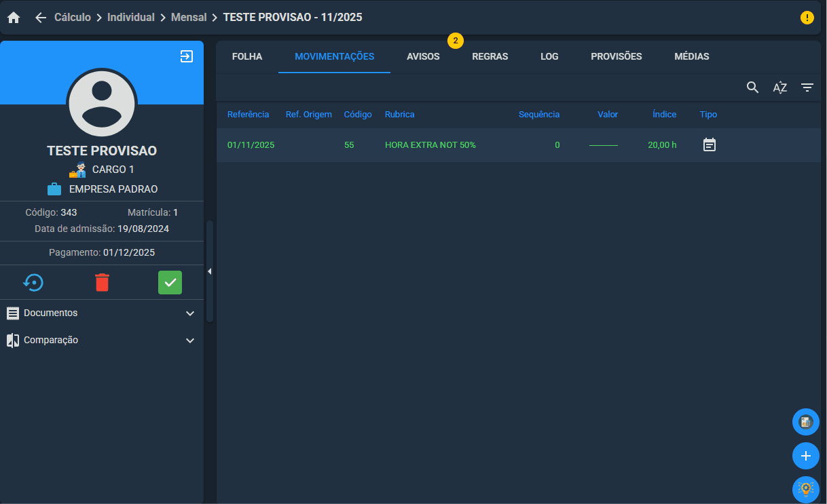Confirm with green checkmark button
This screenshot has width=827, height=504.
click(x=170, y=282)
